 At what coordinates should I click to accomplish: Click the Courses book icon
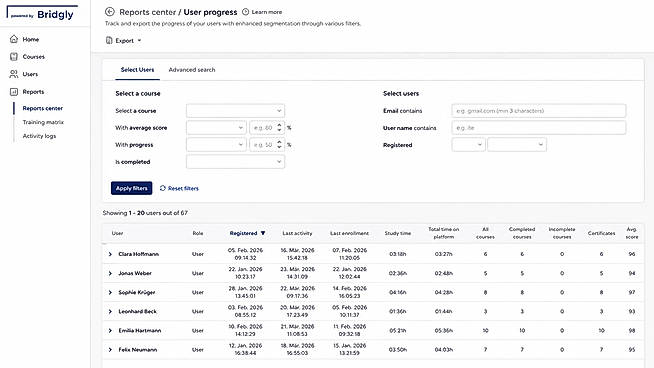[x=14, y=56]
